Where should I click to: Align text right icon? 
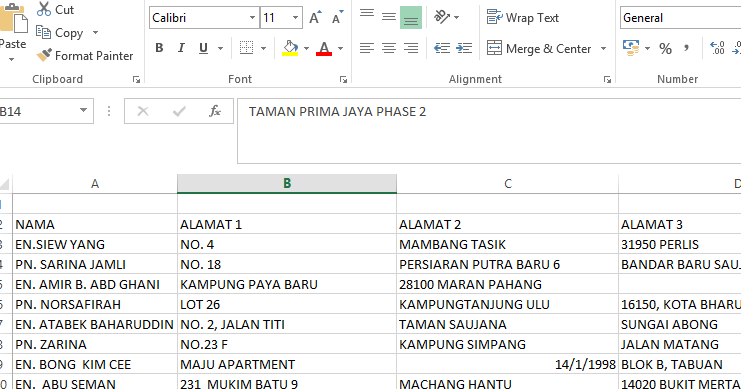411,48
